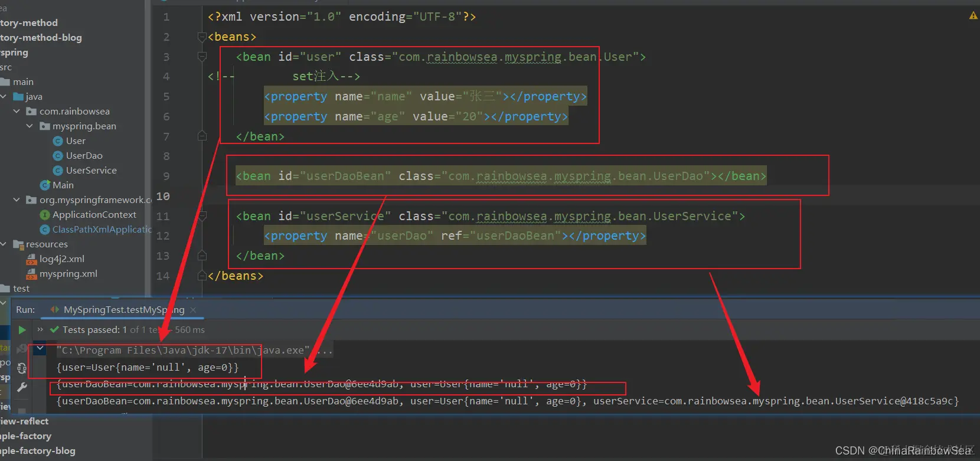Rerun tests with the green play icon
The image size is (980, 461).
pyautogui.click(x=22, y=330)
